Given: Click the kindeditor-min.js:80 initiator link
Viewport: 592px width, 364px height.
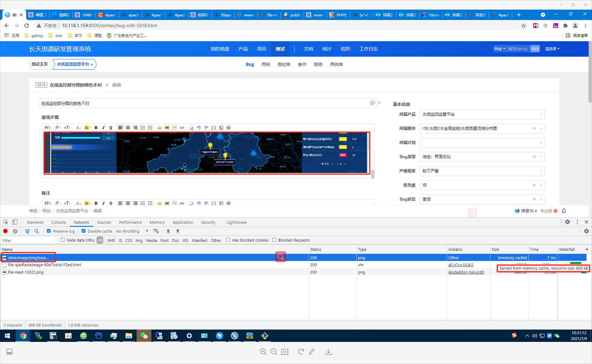Looking at the screenshot, I should (466, 272).
